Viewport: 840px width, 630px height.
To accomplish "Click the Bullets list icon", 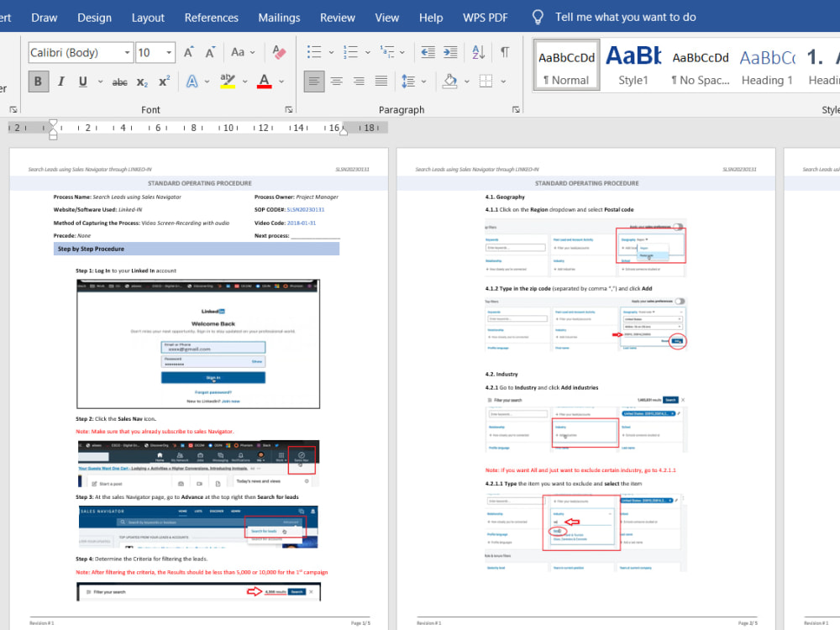I will click(x=314, y=52).
